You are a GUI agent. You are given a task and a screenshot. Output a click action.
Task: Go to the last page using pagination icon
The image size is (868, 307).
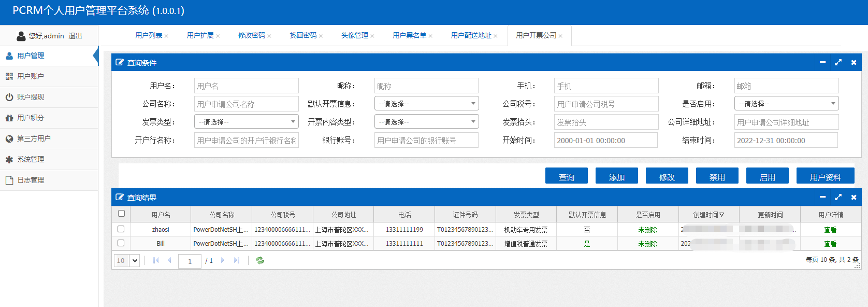(237, 260)
